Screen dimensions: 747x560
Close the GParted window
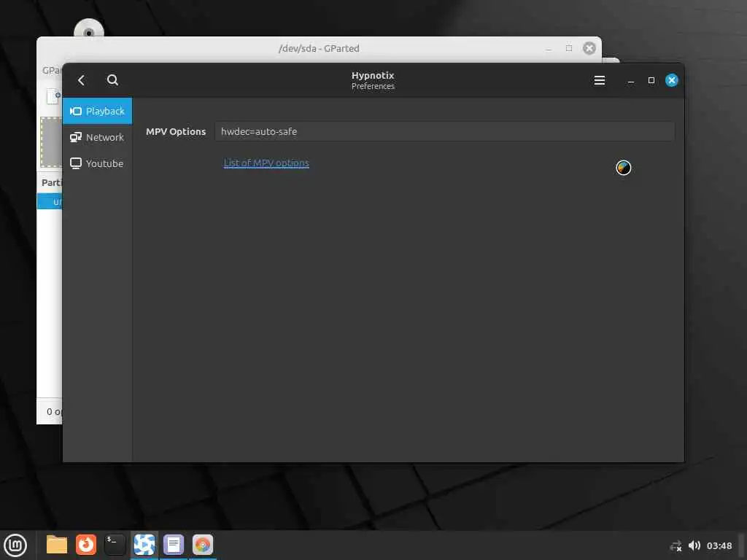pyautogui.click(x=589, y=48)
